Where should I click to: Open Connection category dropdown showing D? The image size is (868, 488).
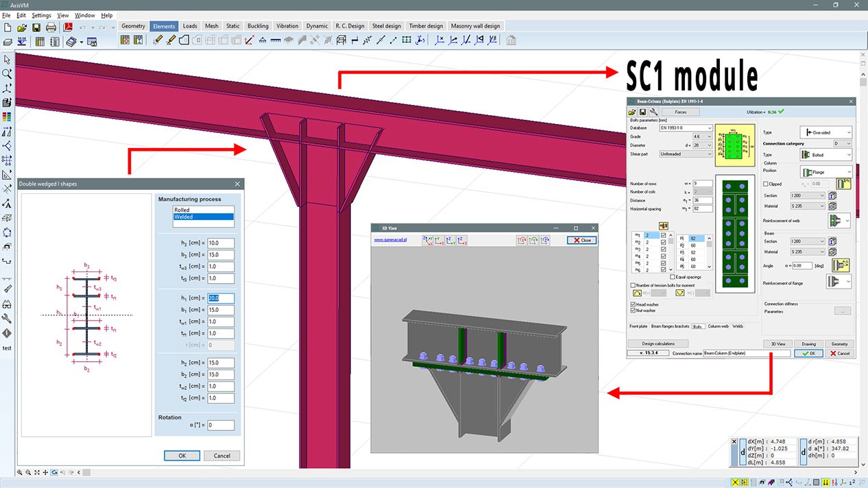point(843,143)
